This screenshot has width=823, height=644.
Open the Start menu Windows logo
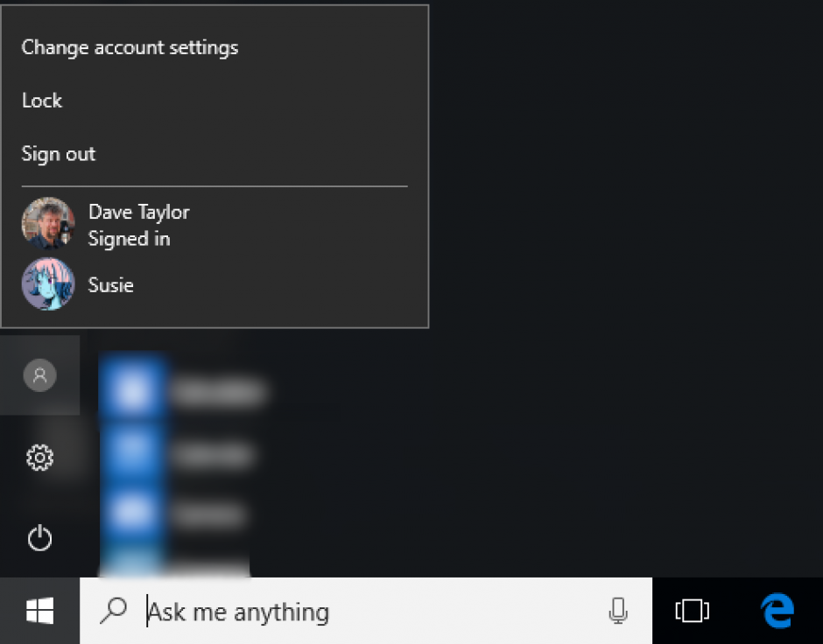[39, 610]
